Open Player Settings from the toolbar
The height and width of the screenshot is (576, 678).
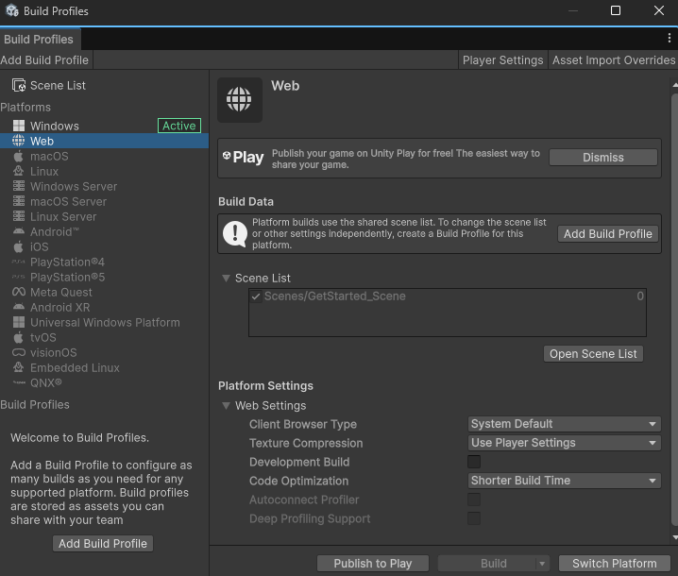[x=502, y=60]
